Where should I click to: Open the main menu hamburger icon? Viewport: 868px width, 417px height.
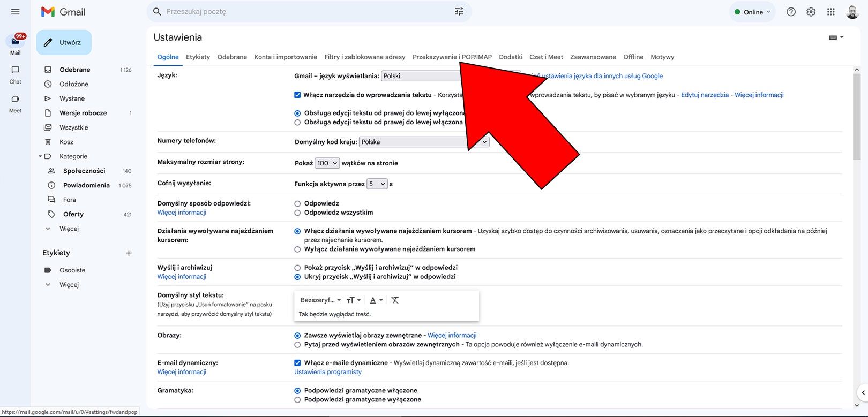tap(15, 12)
